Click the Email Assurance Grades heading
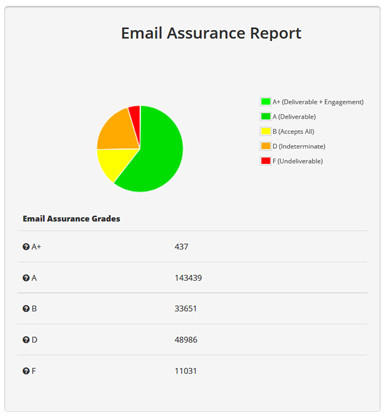386x415 pixels. pos(71,219)
